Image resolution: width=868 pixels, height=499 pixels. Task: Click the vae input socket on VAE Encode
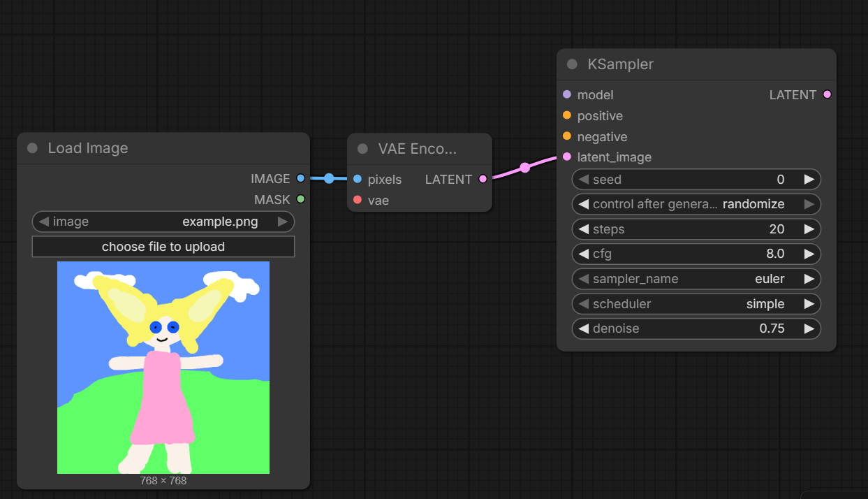click(x=358, y=200)
